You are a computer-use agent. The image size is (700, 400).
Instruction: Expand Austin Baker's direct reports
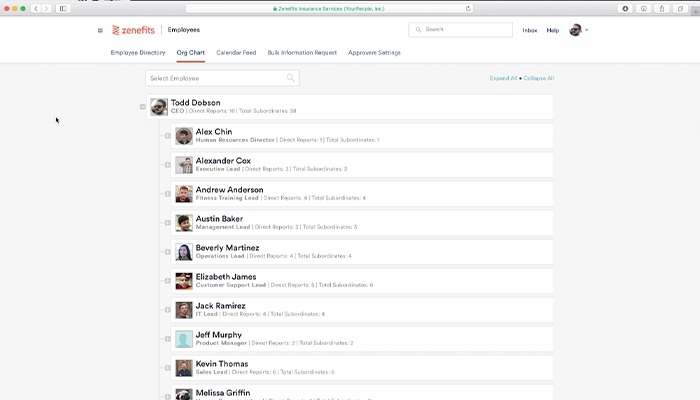click(x=167, y=223)
